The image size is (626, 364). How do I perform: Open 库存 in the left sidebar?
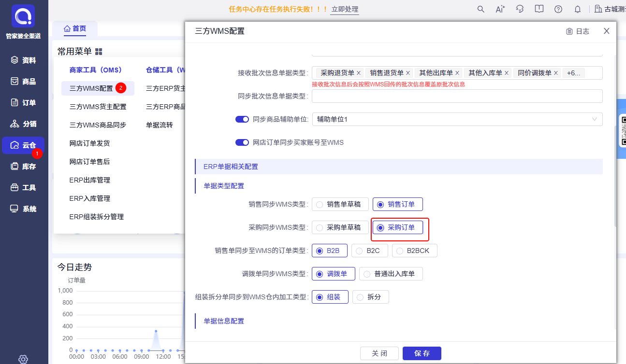pyautogui.click(x=24, y=167)
